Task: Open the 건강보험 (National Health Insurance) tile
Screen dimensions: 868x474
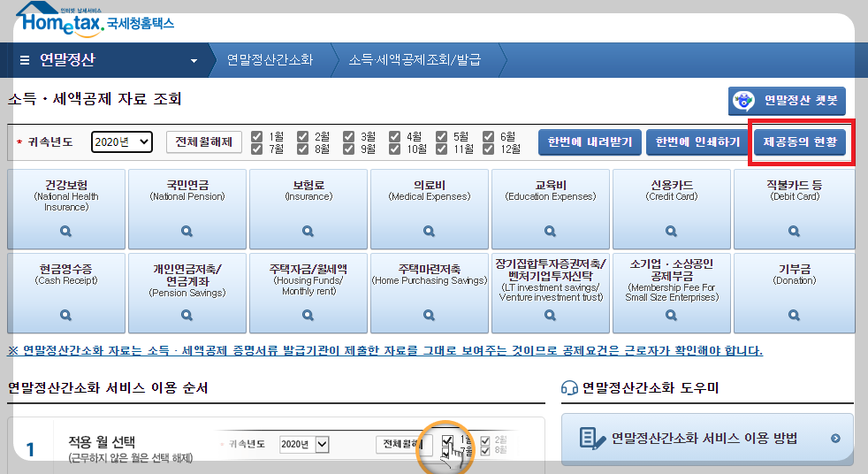Action: coord(66,210)
